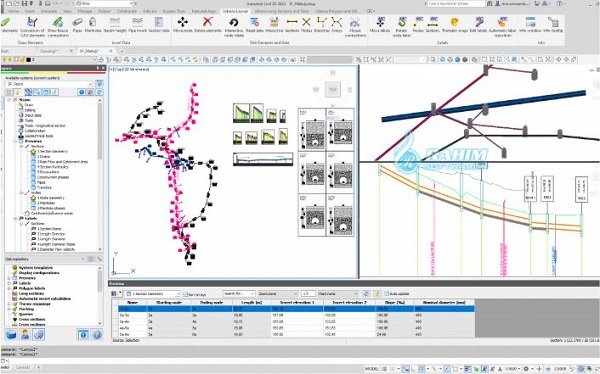Collapse the Previews tree node
600x374 pixels.
[x=16, y=141]
